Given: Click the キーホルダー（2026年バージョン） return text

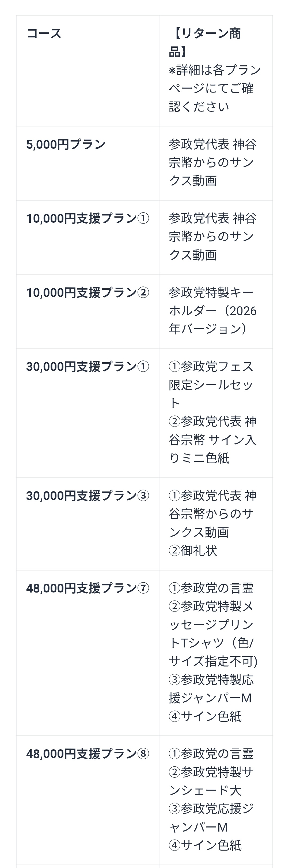Looking at the screenshot, I should [x=213, y=311].
